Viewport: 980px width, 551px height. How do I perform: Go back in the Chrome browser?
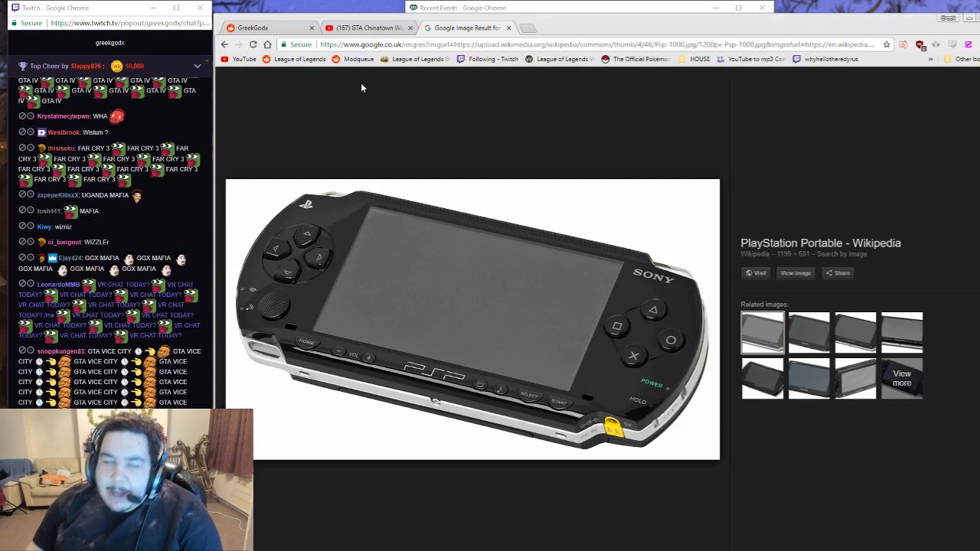coord(224,44)
